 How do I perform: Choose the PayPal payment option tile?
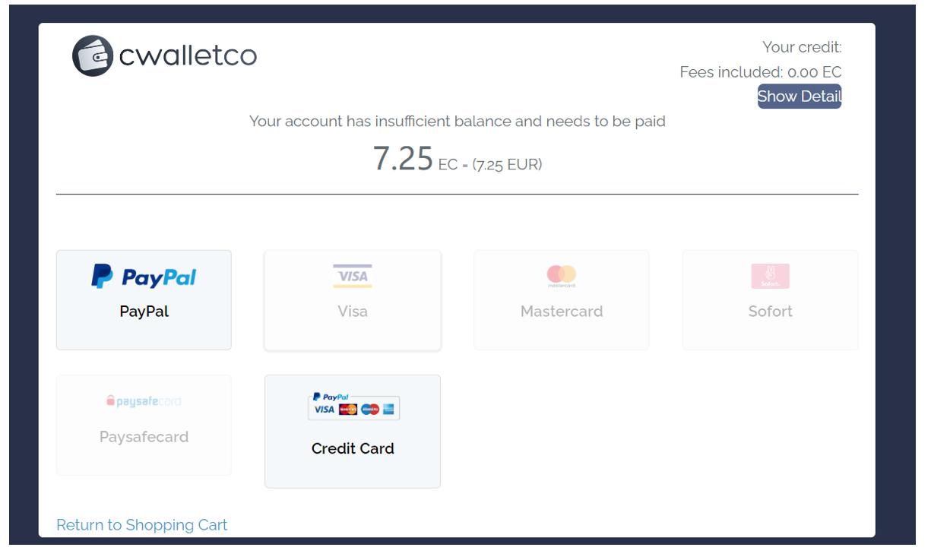pos(144,300)
